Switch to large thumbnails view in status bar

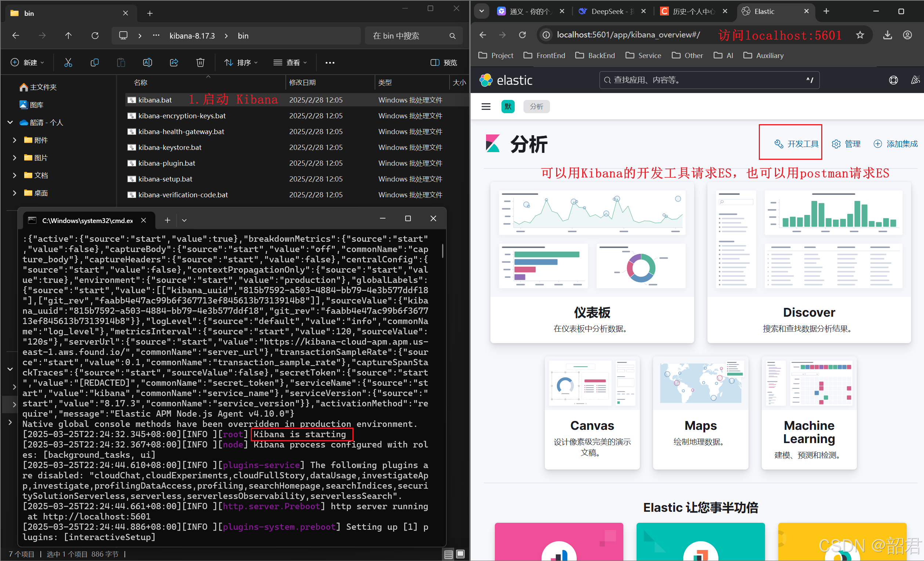[x=460, y=554]
